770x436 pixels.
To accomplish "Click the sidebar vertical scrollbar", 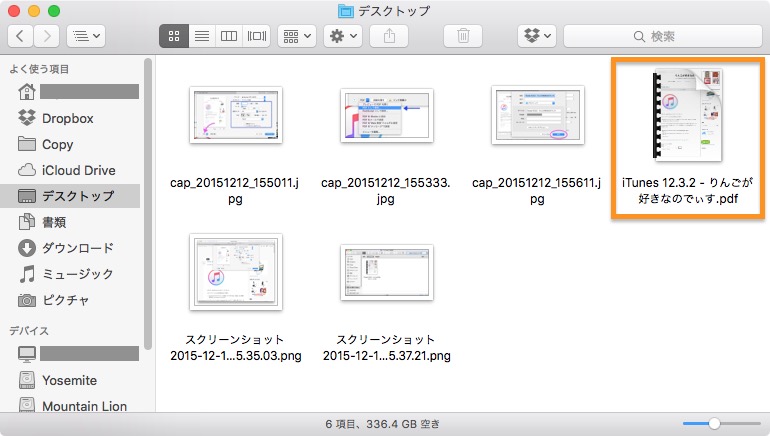I will coord(148,204).
